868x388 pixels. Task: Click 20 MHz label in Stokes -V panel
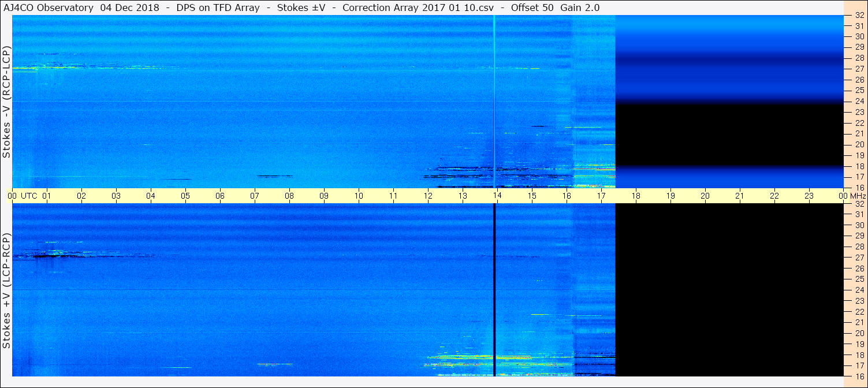point(859,144)
